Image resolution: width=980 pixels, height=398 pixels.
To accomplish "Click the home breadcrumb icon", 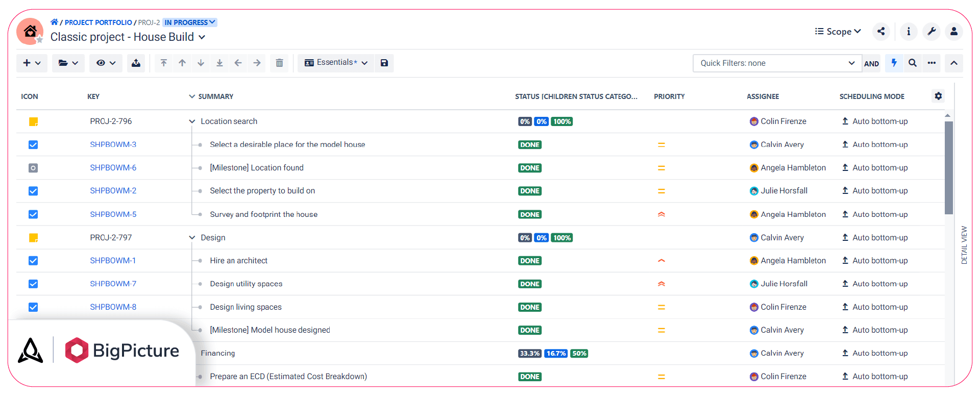I will pyautogui.click(x=54, y=22).
